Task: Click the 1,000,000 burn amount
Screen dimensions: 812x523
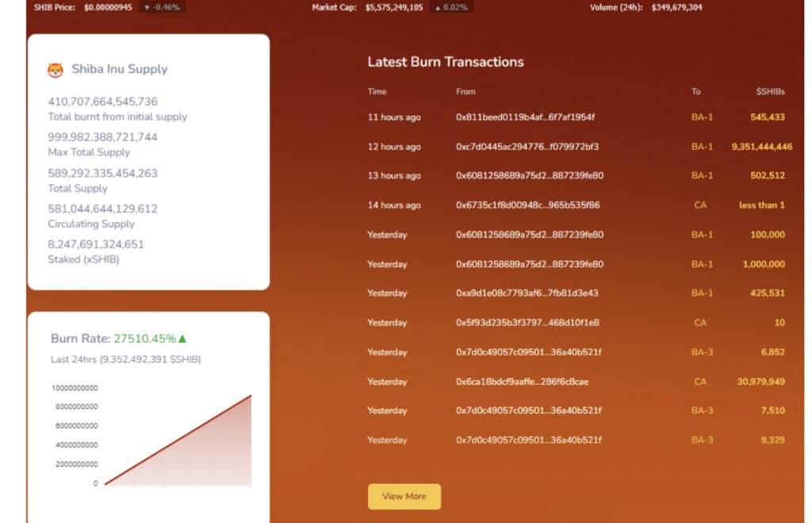Action: tap(764, 264)
